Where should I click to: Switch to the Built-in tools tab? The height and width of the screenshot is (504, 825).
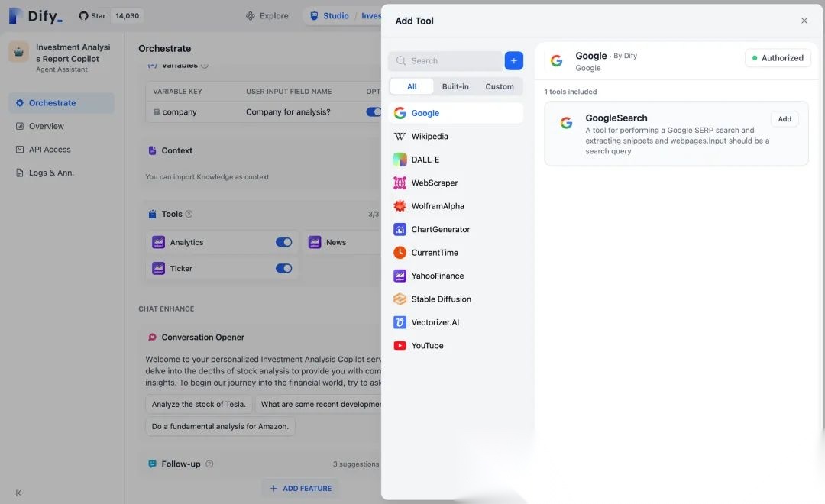455,86
